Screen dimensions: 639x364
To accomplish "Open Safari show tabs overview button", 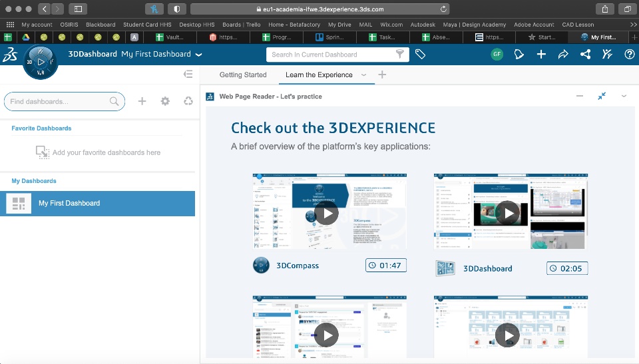I will (x=628, y=9).
